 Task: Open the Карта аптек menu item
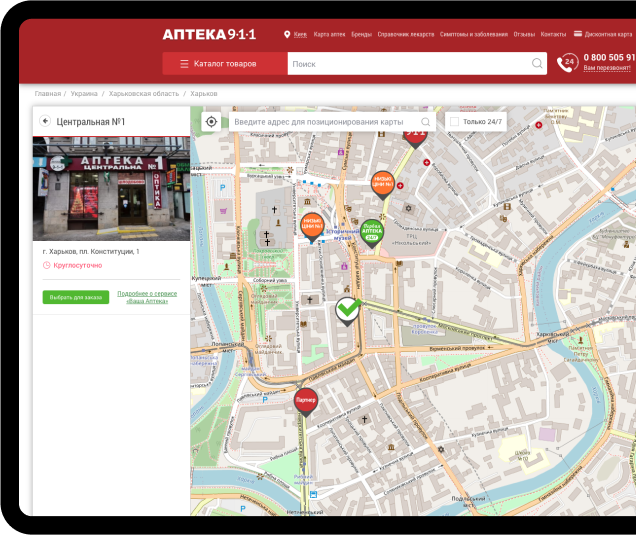[x=329, y=34]
